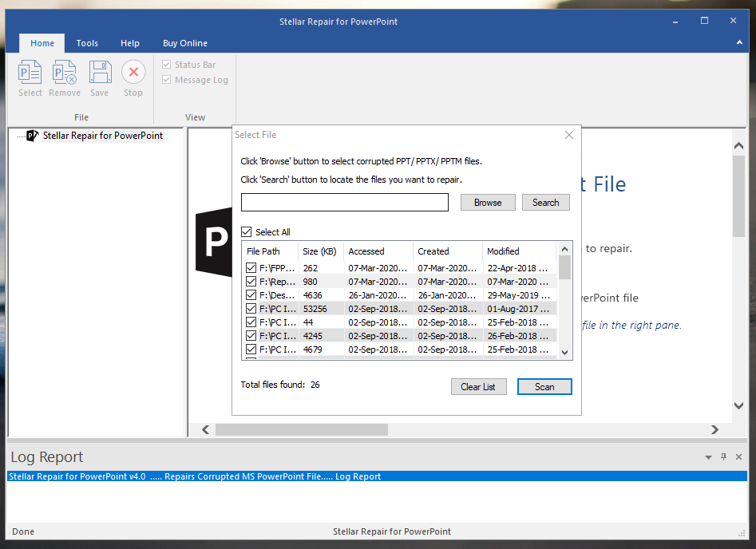
Task: Click the Select file icon in ribbon
Action: tap(30, 73)
